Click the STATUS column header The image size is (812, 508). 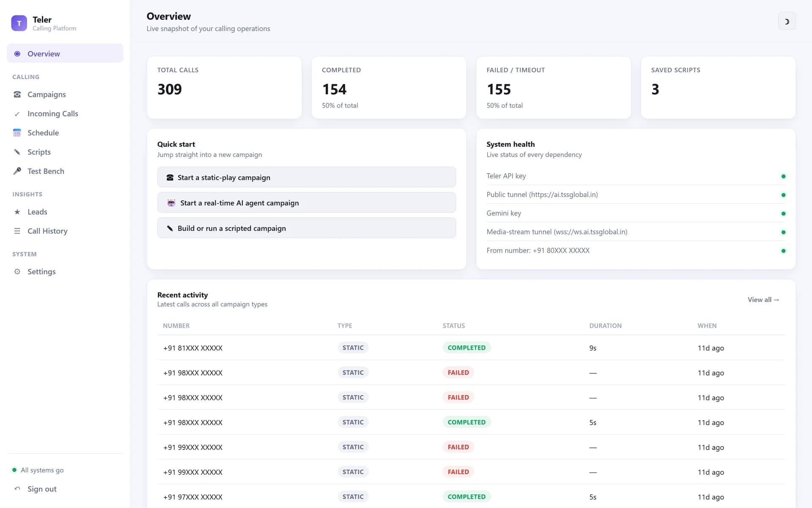[x=454, y=326]
